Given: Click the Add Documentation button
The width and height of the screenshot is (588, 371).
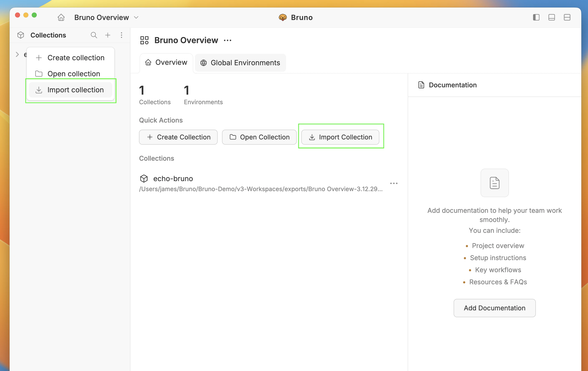Looking at the screenshot, I should (494, 308).
